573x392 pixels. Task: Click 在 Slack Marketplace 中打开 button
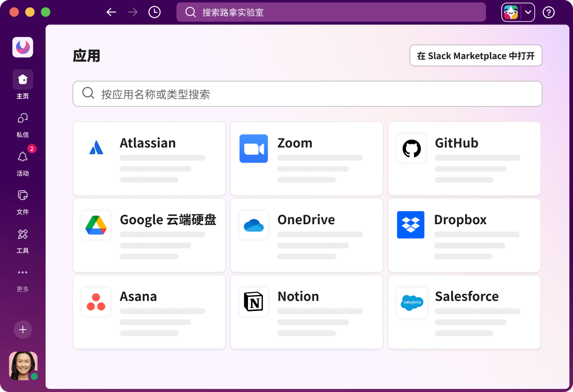[476, 56]
